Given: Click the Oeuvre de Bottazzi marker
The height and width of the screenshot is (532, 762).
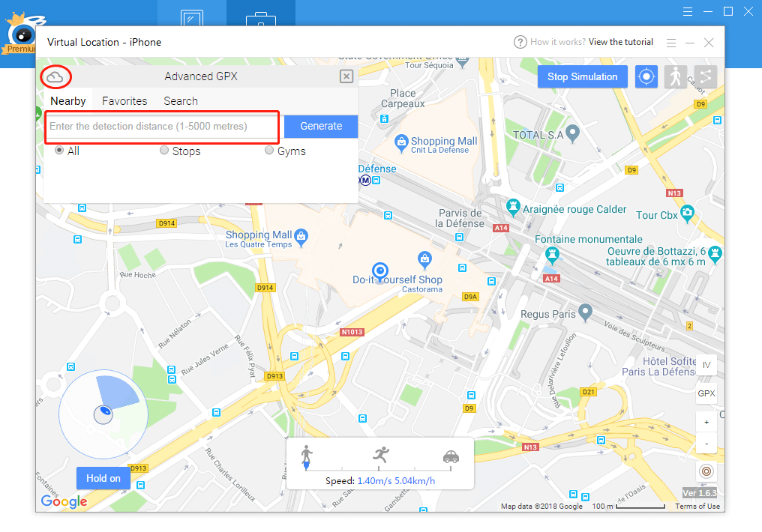Looking at the screenshot, I should pyautogui.click(x=715, y=254).
